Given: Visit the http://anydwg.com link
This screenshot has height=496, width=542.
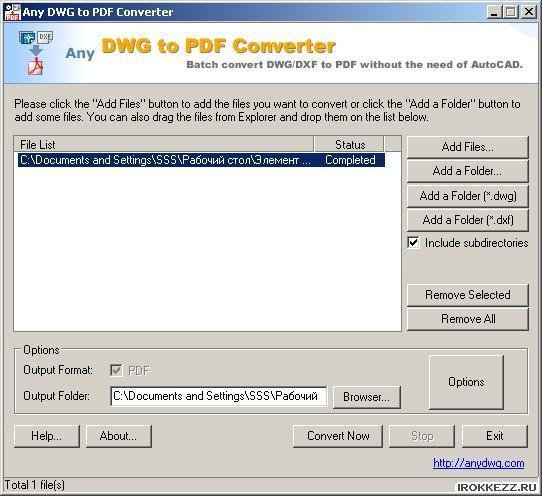Looking at the screenshot, I should coord(478,463).
